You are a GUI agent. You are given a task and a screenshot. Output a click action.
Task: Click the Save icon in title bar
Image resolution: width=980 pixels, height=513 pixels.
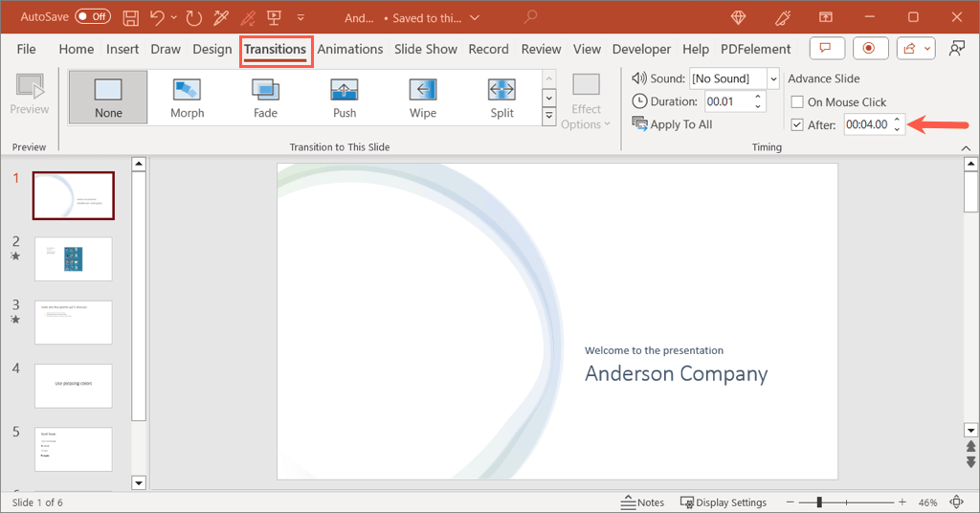coord(130,17)
